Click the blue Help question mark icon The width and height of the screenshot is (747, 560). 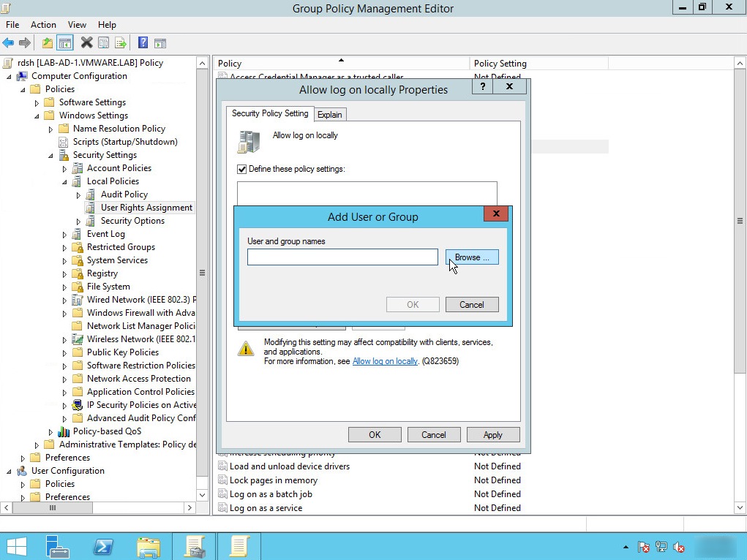click(143, 43)
